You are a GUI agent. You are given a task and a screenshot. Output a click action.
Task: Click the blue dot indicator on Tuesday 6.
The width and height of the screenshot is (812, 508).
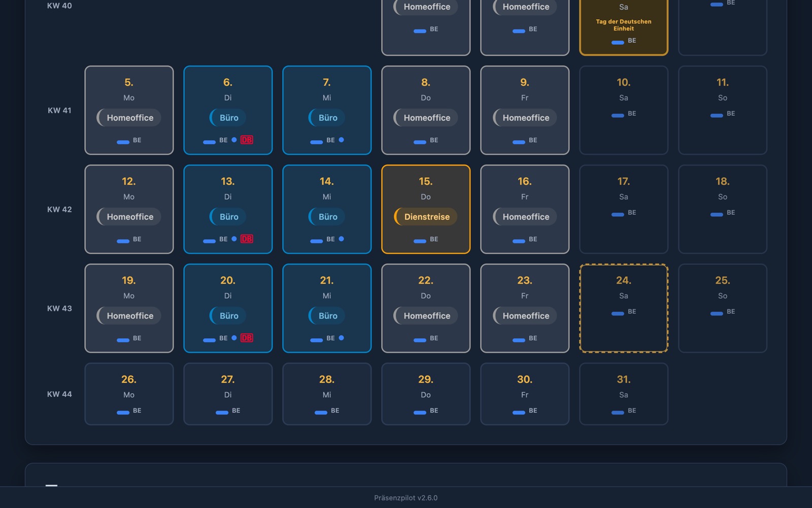pyautogui.click(x=234, y=140)
